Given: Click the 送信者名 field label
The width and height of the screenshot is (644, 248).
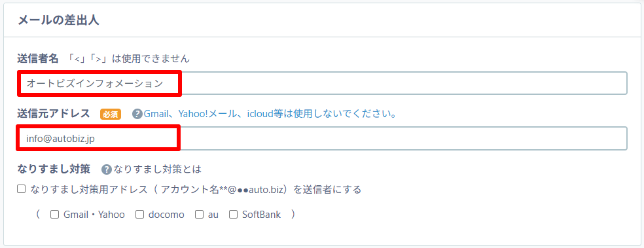Looking at the screenshot, I should 39,59.
